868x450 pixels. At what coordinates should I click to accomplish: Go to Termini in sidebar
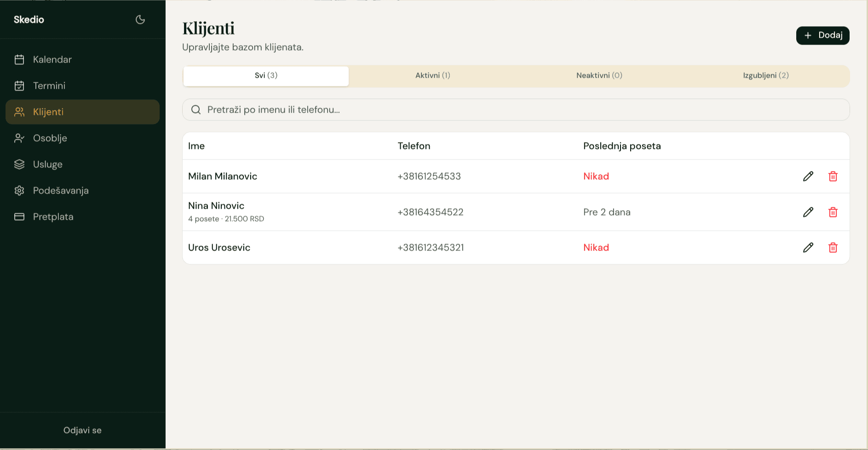pos(82,85)
